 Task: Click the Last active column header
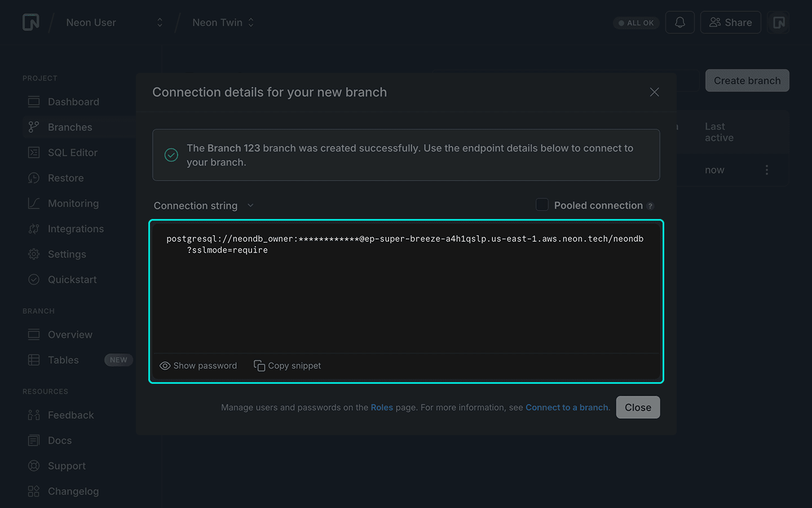click(x=719, y=132)
